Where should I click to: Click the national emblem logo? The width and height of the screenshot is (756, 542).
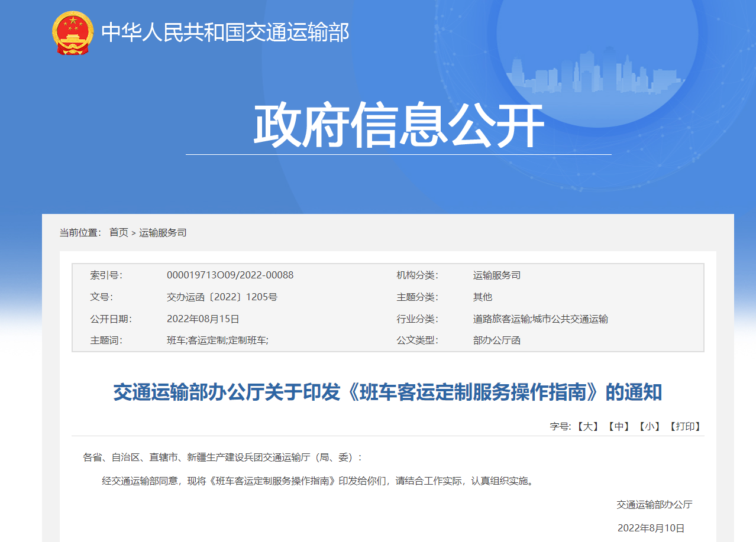point(72,33)
